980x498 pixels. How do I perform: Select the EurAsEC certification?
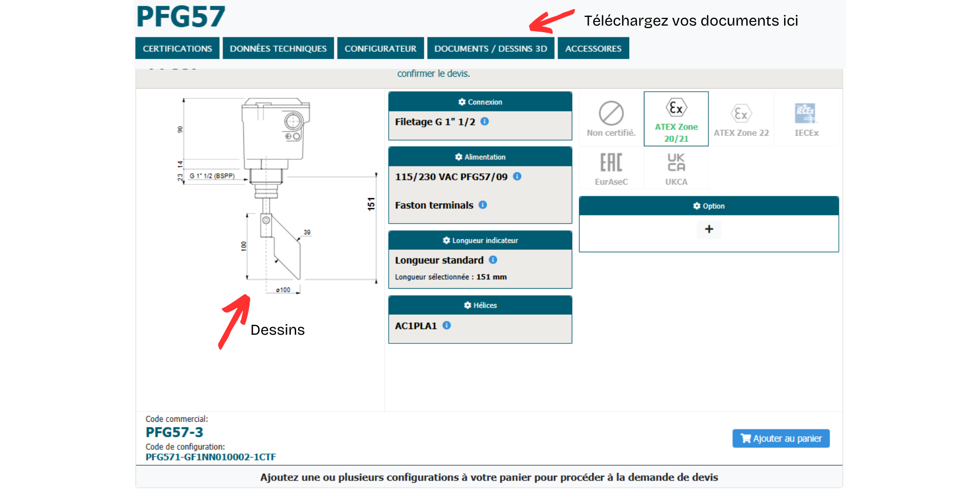pyautogui.click(x=611, y=168)
